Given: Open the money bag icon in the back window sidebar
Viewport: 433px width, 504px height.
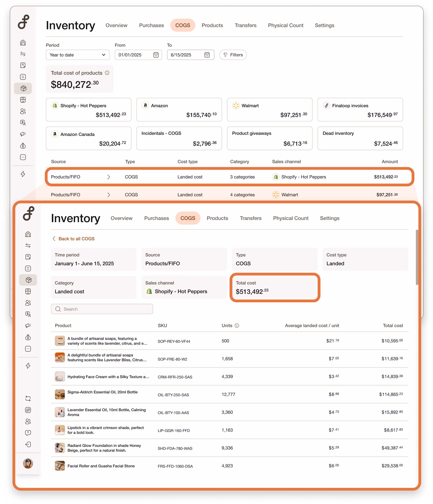Looking at the screenshot, I should click(23, 146).
